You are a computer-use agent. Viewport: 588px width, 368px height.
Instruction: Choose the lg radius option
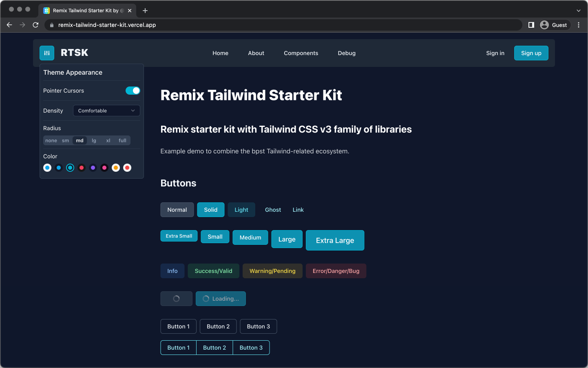(x=94, y=140)
